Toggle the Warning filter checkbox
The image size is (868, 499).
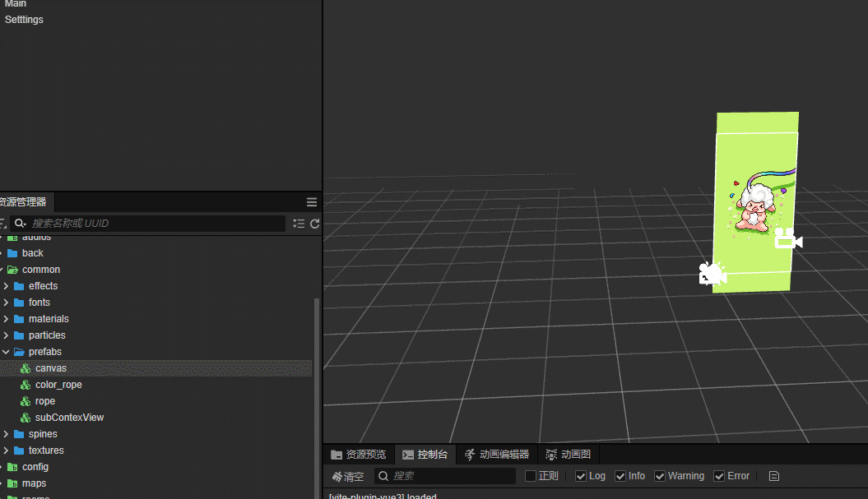pos(660,476)
